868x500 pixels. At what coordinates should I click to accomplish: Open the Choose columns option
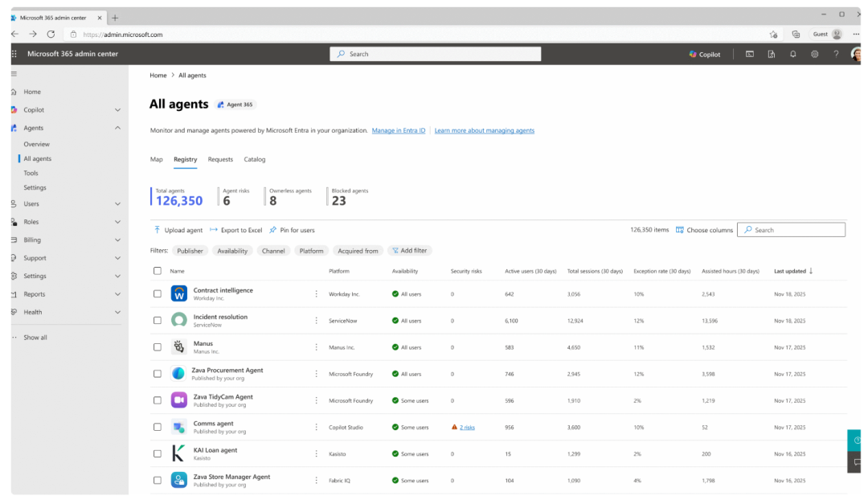point(704,230)
